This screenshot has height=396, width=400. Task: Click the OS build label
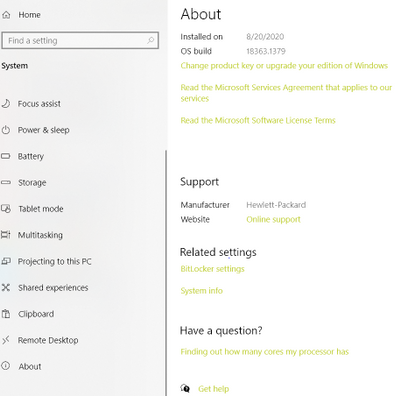click(196, 51)
